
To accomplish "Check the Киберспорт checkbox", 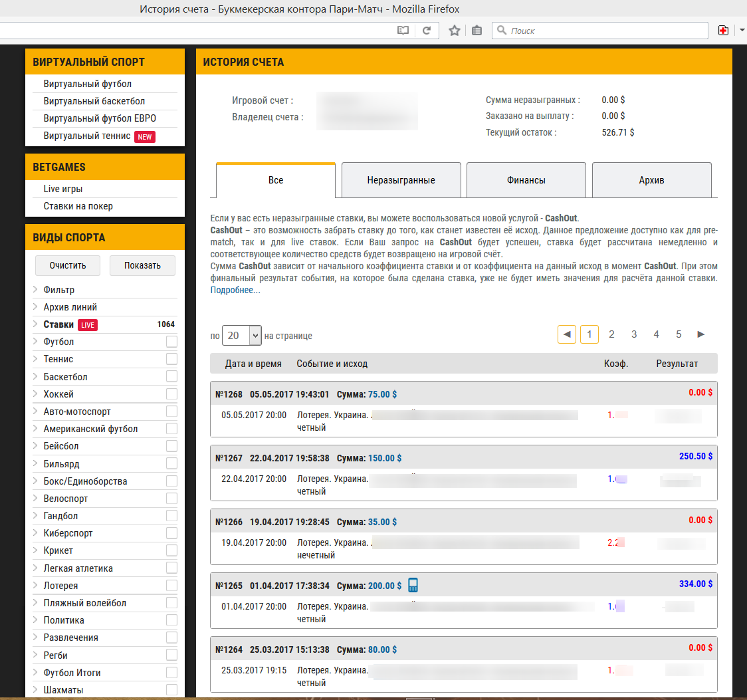I will point(171,533).
